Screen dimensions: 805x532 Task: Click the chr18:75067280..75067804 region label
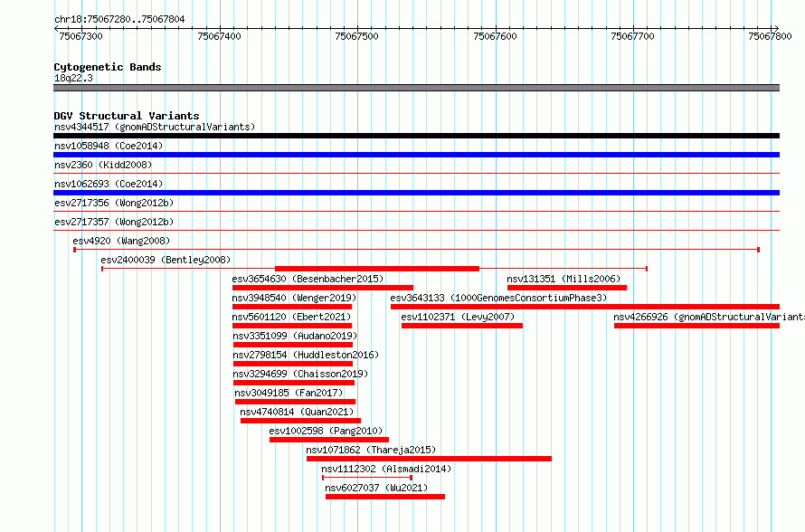119,19
